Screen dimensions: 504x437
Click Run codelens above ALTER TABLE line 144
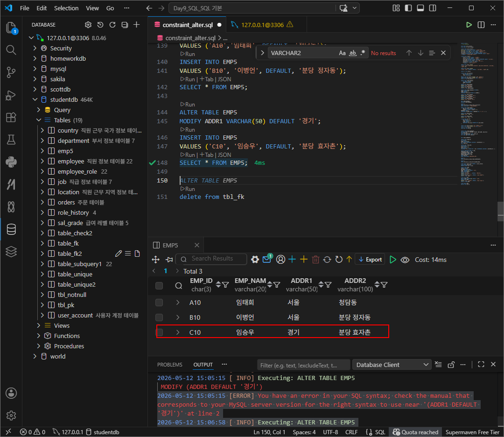pyautogui.click(x=188, y=104)
